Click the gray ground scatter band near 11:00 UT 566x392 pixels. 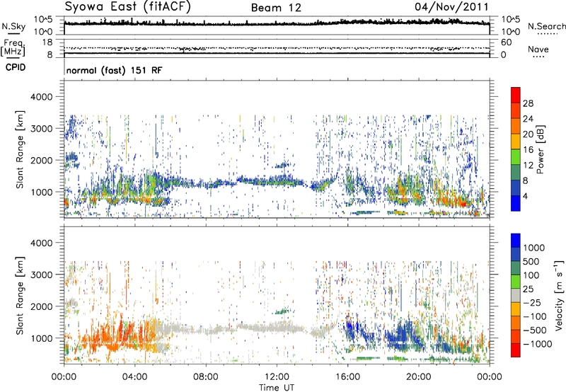click(271, 328)
